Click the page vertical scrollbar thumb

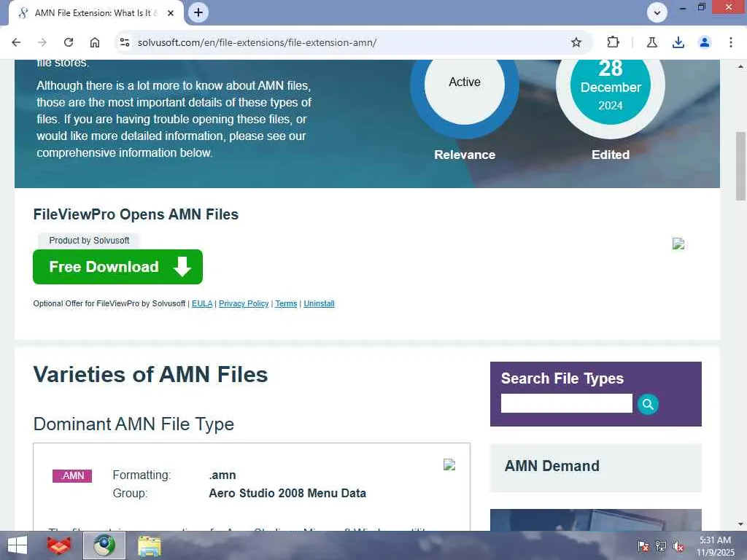click(740, 166)
